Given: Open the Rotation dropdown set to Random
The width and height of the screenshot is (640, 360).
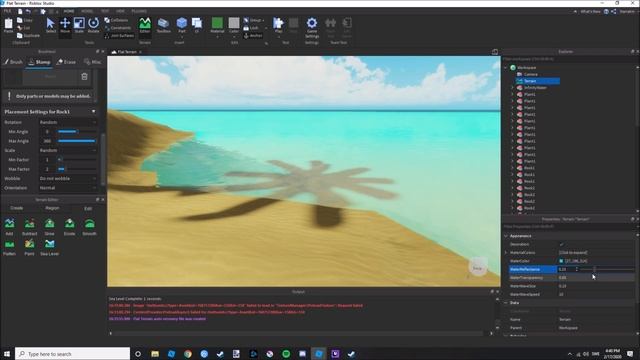Looking at the screenshot, I should point(67,122).
